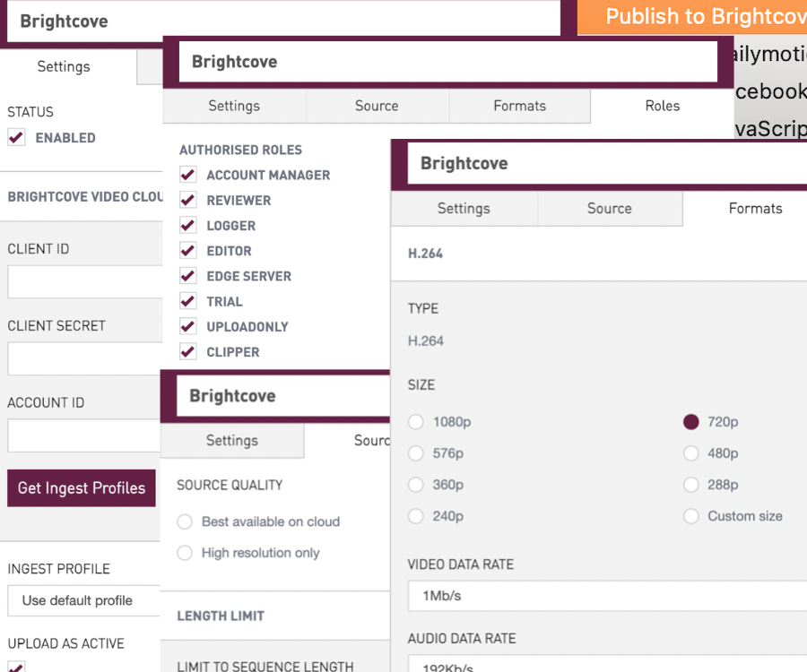The width and height of the screenshot is (807, 672).
Task: Switch to the Roles tab
Action: coord(662,106)
